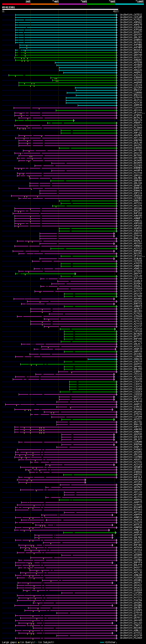Select the UniRef100_B8PYF9 label
Image resolution: width=146 pixels, height=644 pixels.
tap(131, 562)
